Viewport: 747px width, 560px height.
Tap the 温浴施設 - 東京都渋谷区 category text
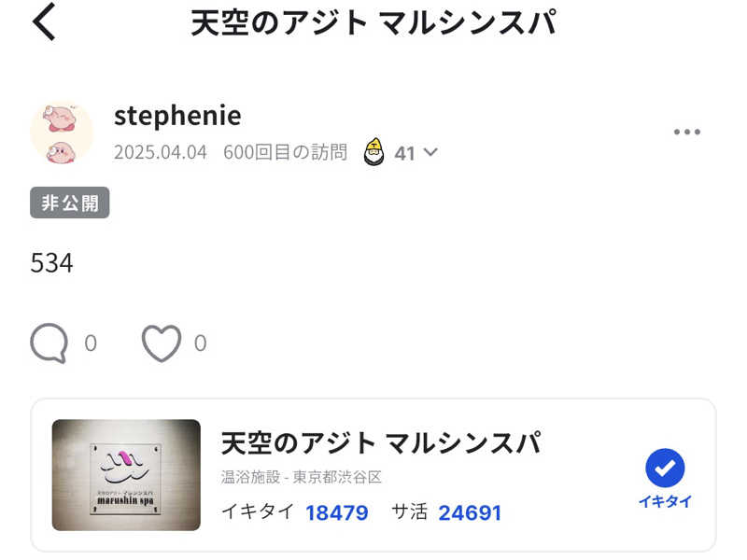click(301, 477)
